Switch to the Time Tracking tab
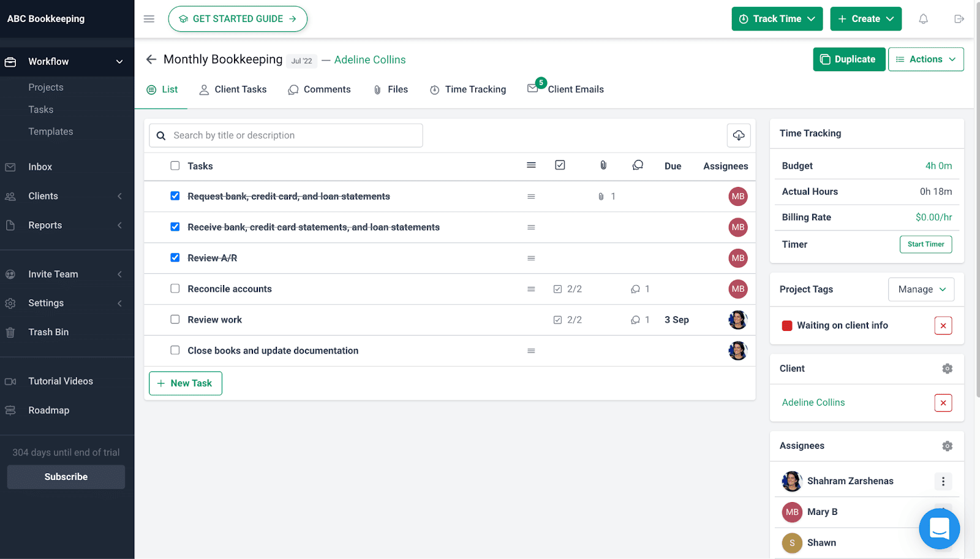 point(468,89)
